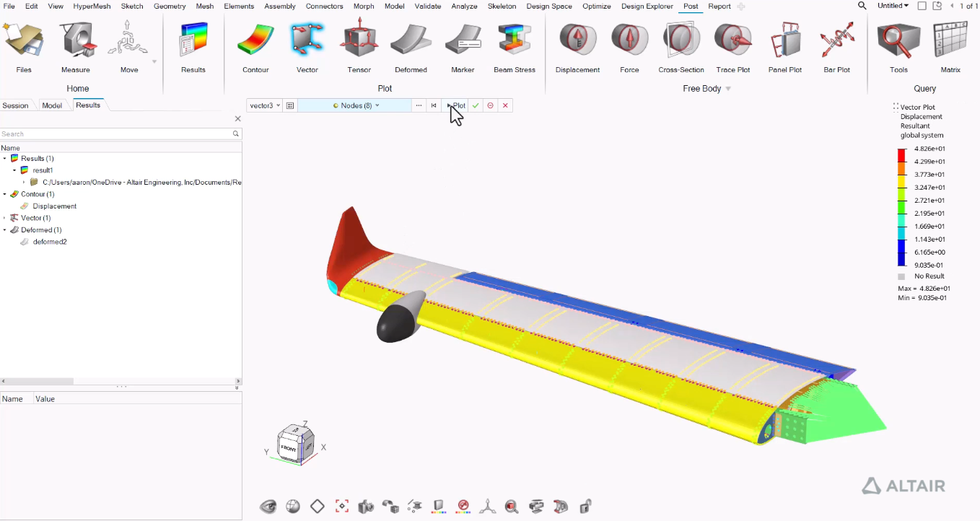Select the Contour plot tool

tap(255, 40)
